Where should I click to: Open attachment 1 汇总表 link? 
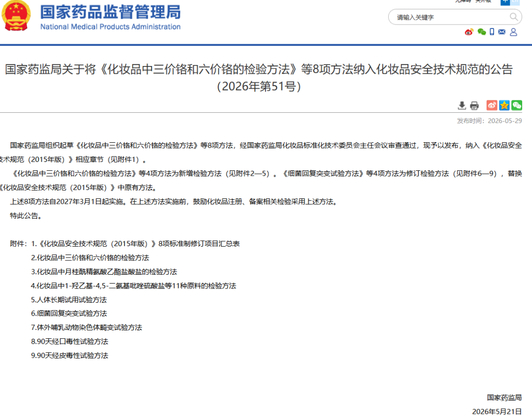tap(135, 244)
